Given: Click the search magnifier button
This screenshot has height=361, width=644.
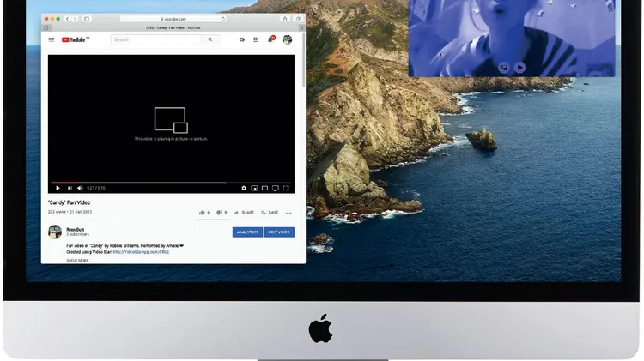Looking at the screenshot, I should click(211, 39).
